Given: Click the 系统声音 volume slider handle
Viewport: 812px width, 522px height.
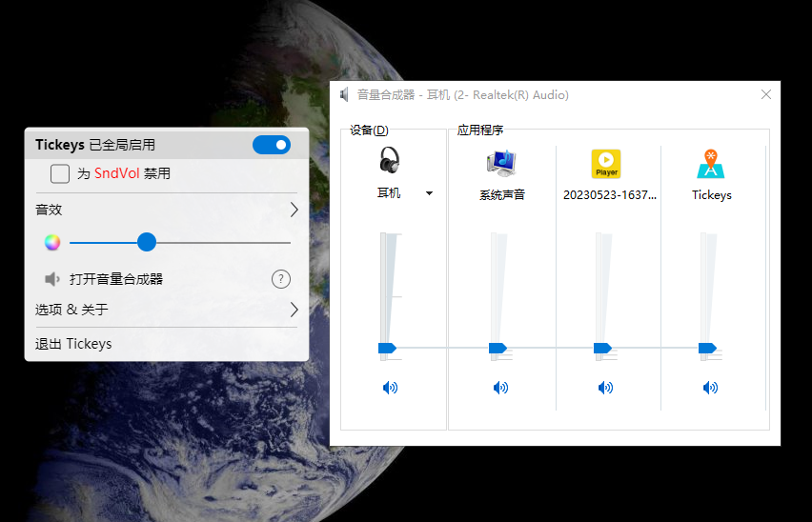Looking at the screenshot, I should [497, 349].
